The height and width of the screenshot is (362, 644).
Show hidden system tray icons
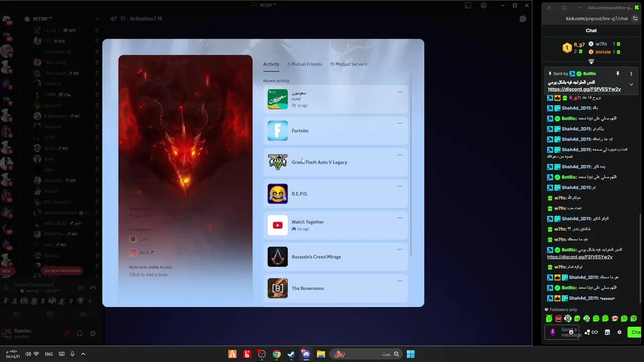coord(83,354)
